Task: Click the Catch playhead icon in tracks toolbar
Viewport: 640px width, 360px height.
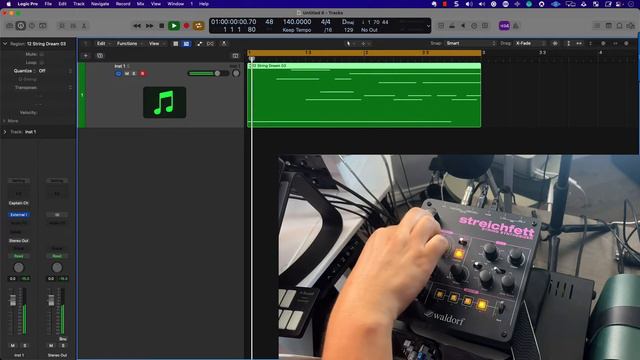Action: pos(224,43)
